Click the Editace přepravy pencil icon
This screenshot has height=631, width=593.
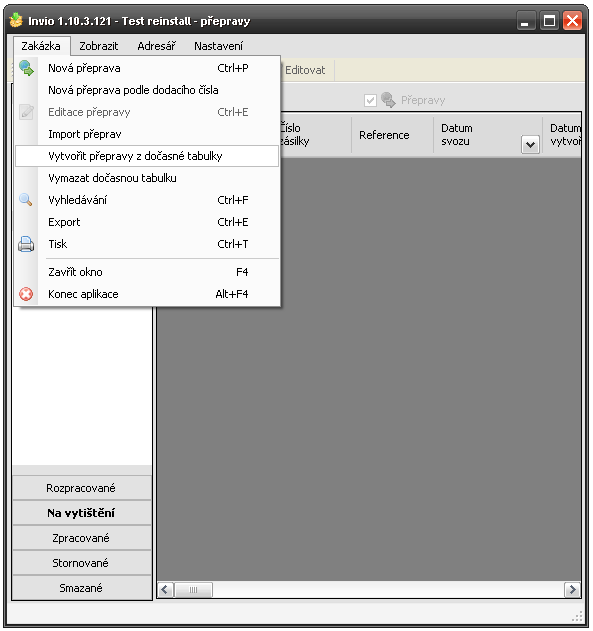tap(27, 112)
